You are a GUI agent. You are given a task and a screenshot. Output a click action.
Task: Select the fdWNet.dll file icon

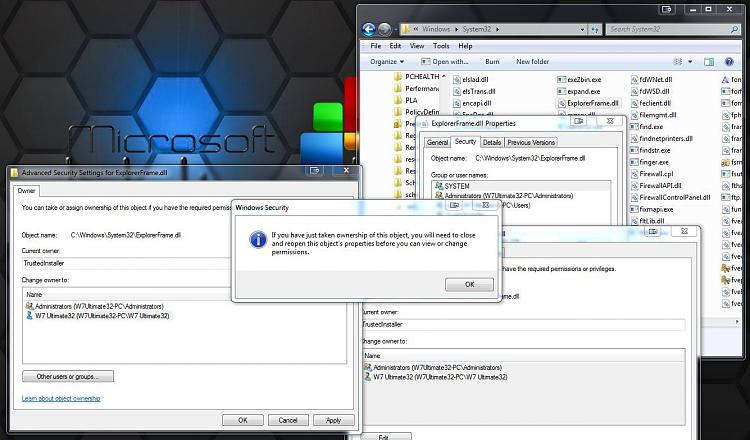[x=635, y=79]
